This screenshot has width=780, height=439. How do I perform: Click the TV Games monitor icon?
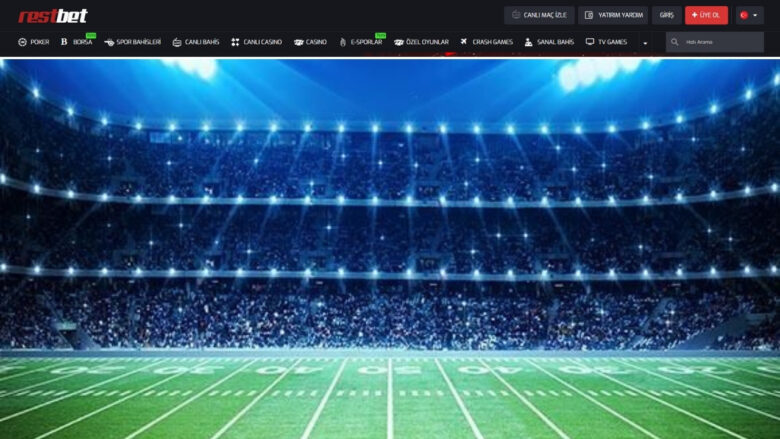click(x=590, y=42)
